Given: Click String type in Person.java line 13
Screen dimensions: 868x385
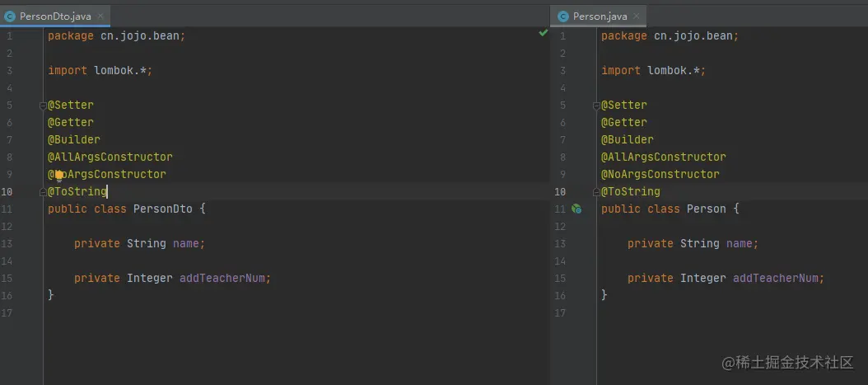Looking at the screenshot, I should (x=700, y=243).
